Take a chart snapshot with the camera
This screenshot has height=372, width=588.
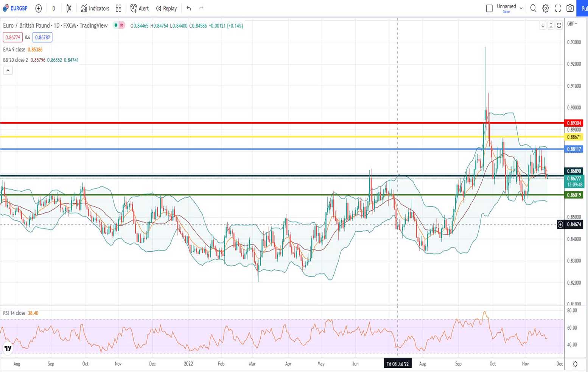570,8
